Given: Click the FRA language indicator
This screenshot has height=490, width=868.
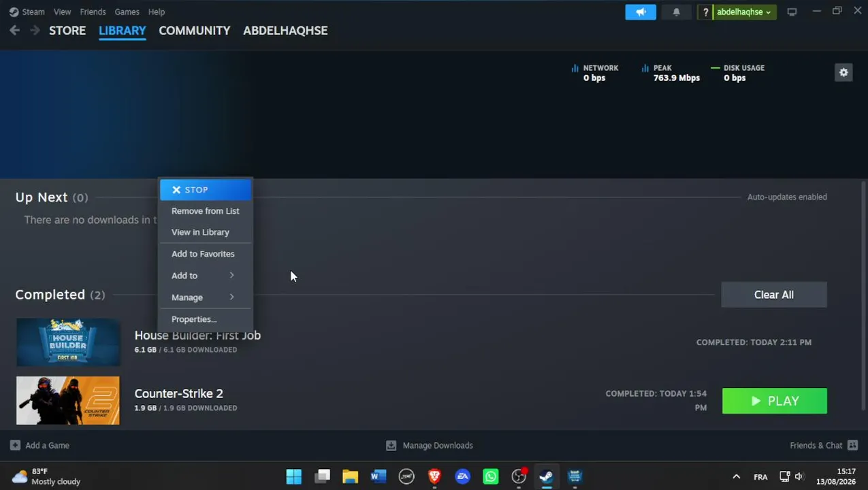Looking at the screenshot, I should tap(760, 476).
